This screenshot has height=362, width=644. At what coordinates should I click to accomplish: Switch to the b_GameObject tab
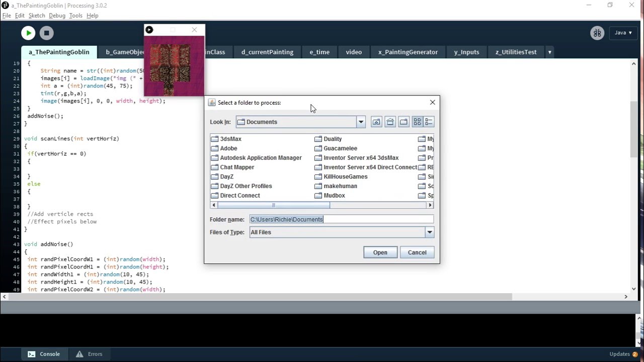[x=121, y=52]
